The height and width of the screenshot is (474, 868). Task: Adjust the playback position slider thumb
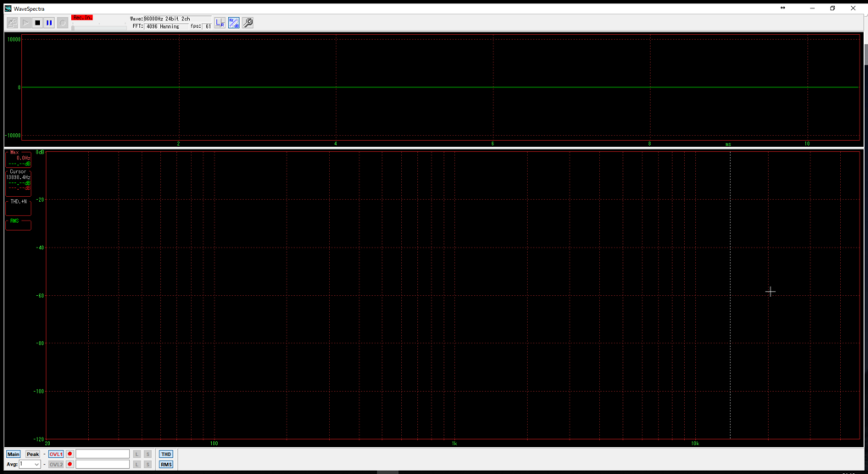click(x=73, y=27)
